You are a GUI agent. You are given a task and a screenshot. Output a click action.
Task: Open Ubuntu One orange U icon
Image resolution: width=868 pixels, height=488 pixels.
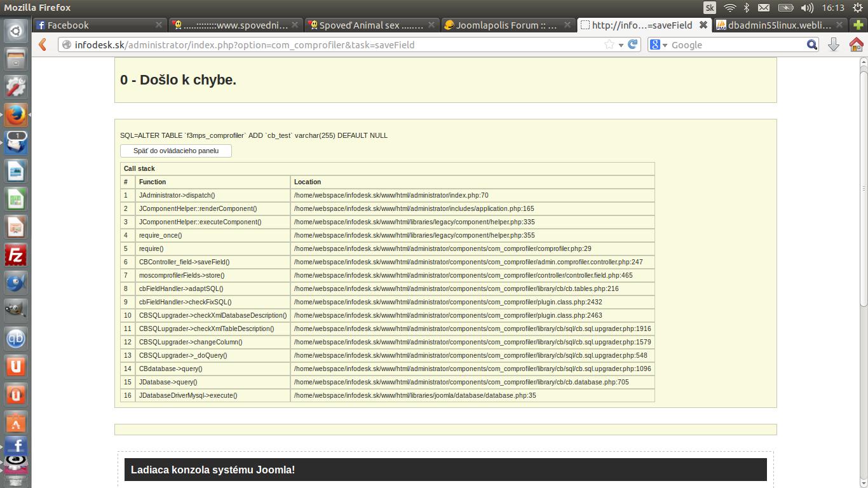pos(16,367)
